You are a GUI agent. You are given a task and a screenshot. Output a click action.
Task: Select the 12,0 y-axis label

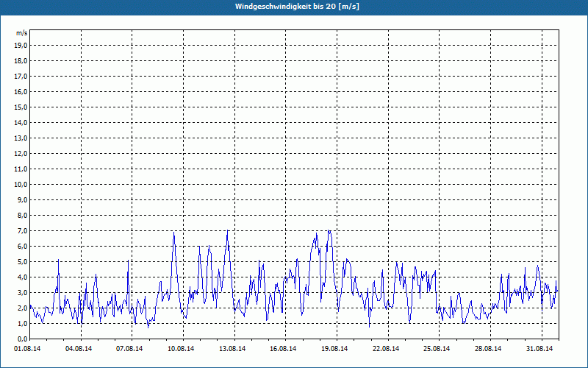point(21,154)
